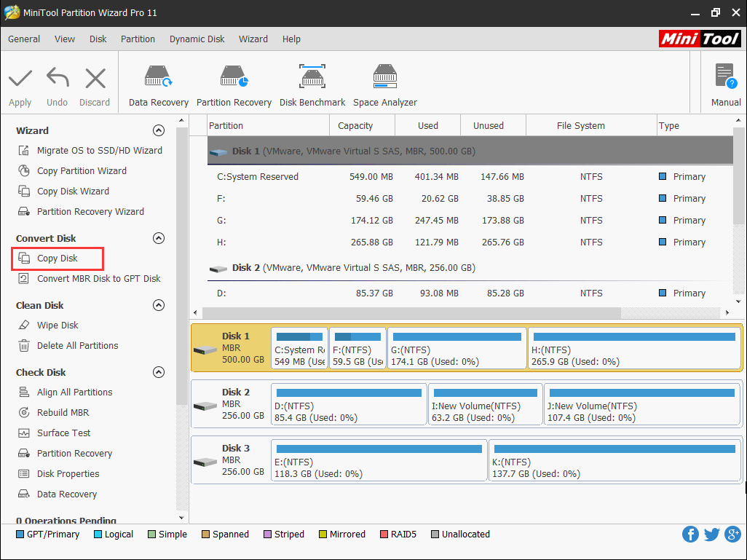Launch Partition Recovery from the toolbar
Viewport: 747px width, 560px height.
click(x=234, y=84)
